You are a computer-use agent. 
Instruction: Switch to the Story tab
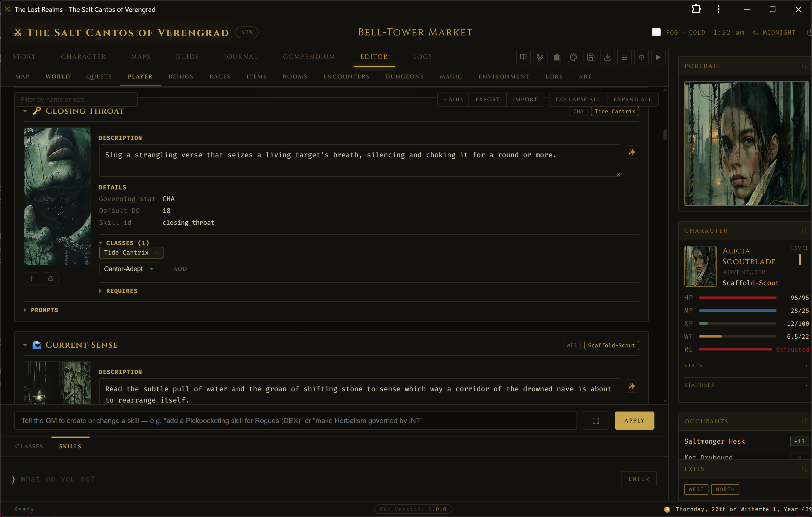(x=24, y=57)
